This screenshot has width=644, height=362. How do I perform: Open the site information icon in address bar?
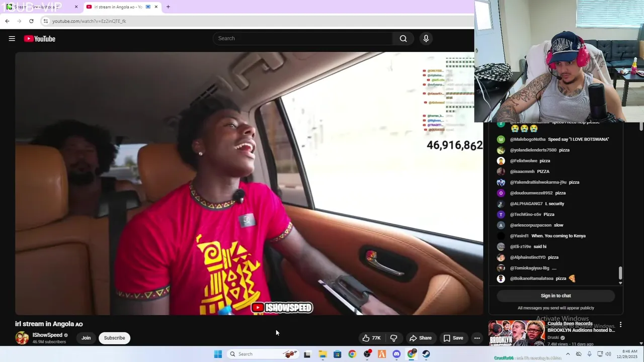(45, 21)
